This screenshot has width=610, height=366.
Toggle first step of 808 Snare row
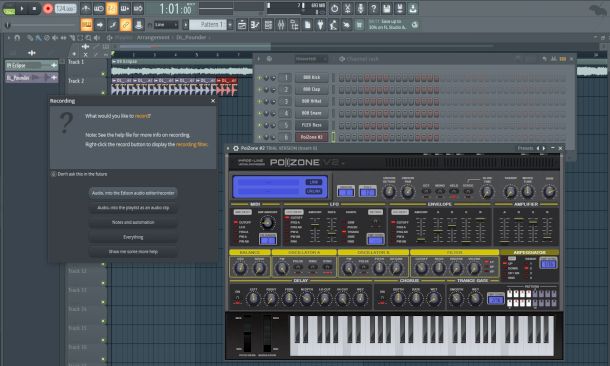click(341, 114)
